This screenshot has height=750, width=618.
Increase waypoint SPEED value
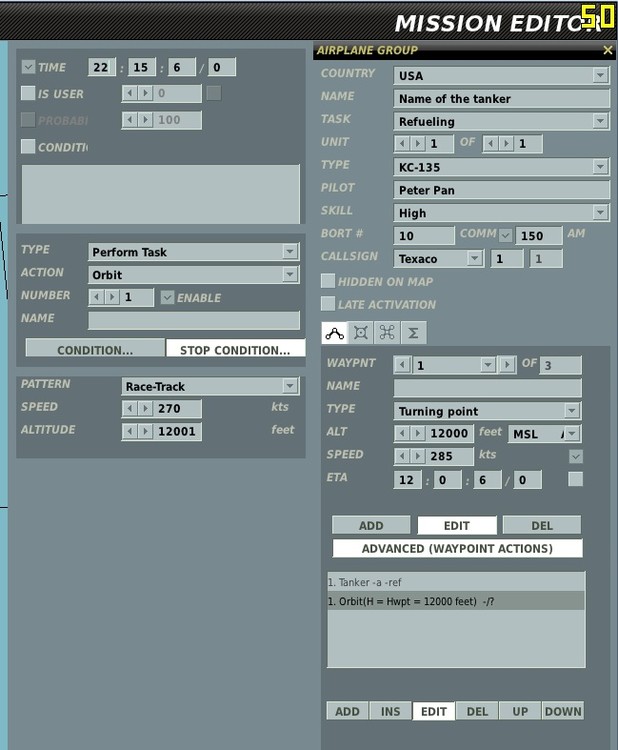[x=418, y=456]
